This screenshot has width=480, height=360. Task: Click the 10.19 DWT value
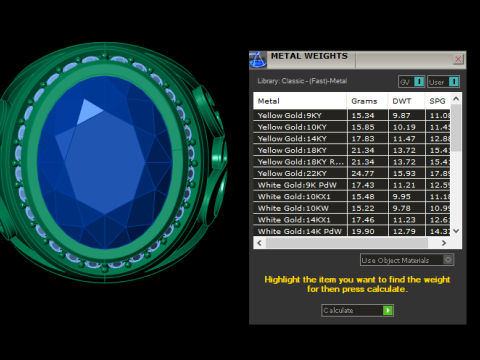tap(404, 127)
